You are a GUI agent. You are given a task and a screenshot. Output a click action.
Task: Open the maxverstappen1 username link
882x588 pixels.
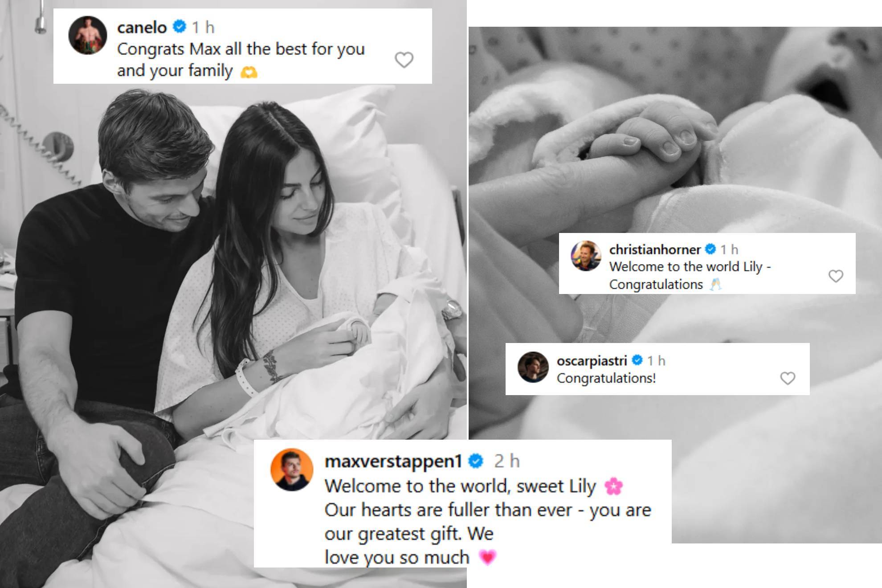pos(393,462)
